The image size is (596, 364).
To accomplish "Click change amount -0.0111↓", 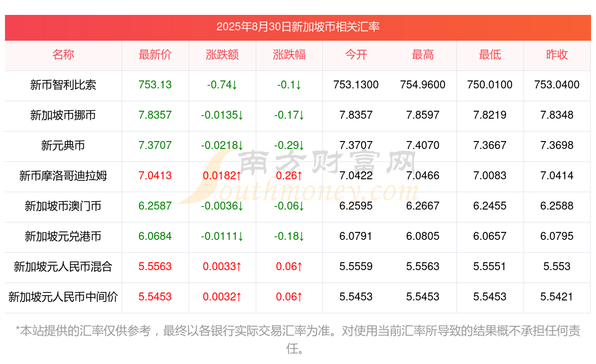I will (222, 236).
